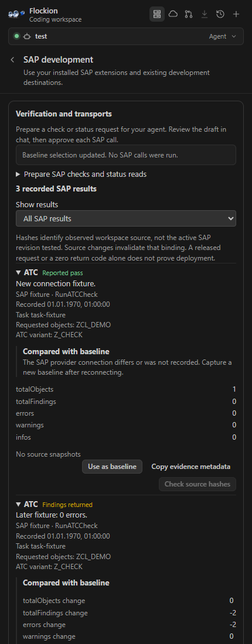Select the test agent session name
This screenshot has width=252, height=644.
click(x=41, y=36)
